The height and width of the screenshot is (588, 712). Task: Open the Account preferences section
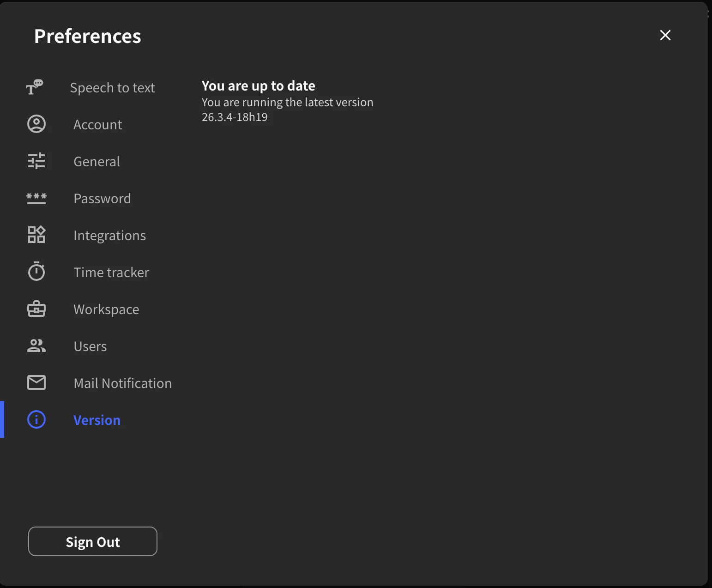pyautogui.click(x=97, y=124)
